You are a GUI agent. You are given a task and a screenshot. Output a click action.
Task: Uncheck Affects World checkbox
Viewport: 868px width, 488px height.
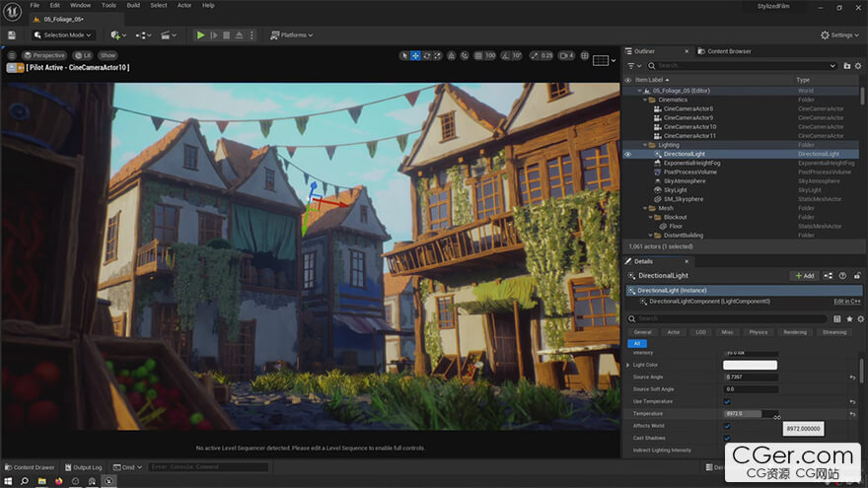tap(727, 426)
